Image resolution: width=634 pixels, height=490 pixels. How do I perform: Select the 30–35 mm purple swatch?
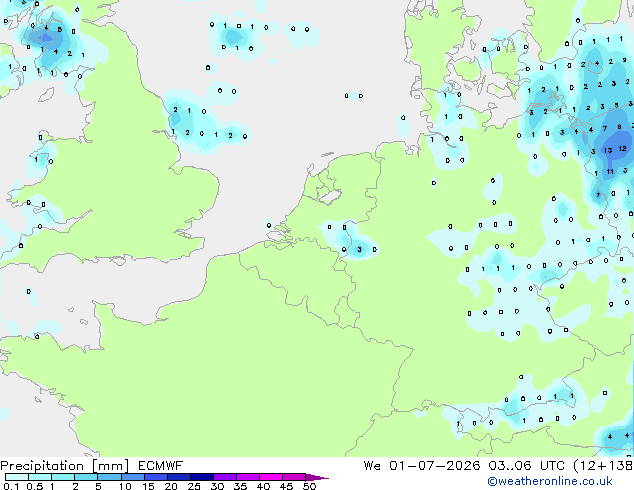(x=225, y=477)
